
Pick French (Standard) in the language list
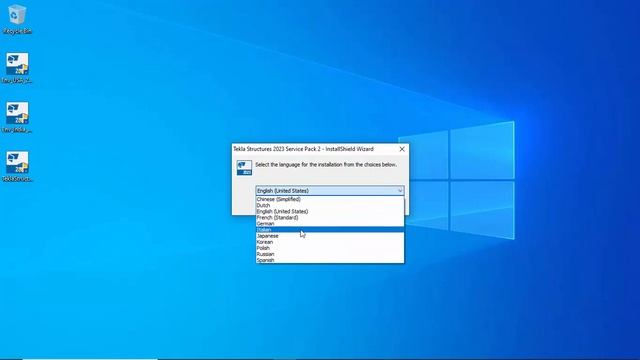(330, 218)
